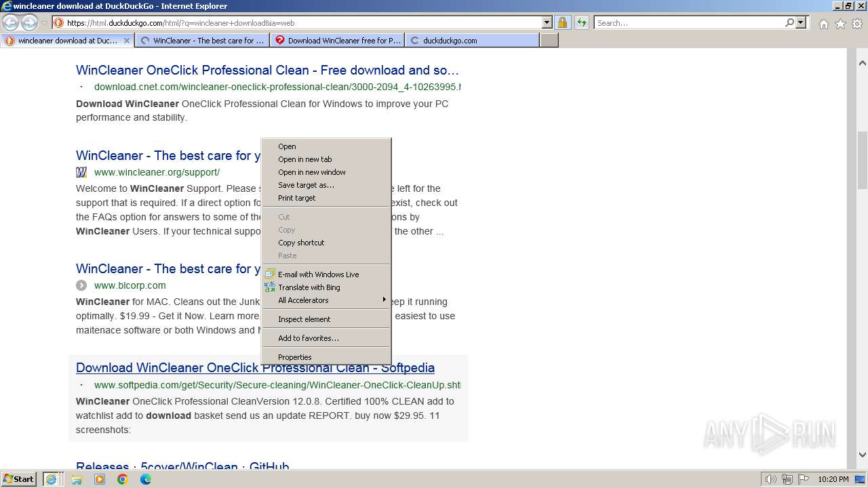Switch to 'Download WinCleaner free for P…' tab
Screen dimensions: 868x488
(338, 41)
